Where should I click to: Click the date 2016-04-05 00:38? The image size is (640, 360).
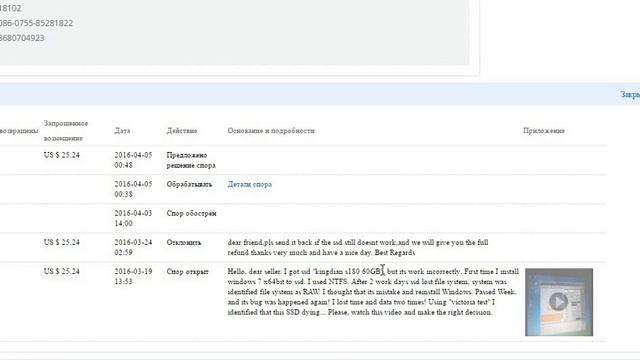coord(133,189)
